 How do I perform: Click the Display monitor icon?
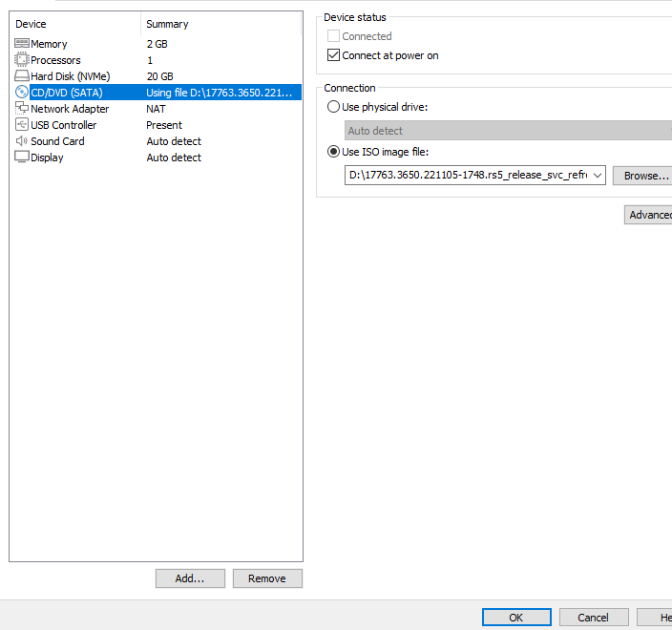(22, 157)
